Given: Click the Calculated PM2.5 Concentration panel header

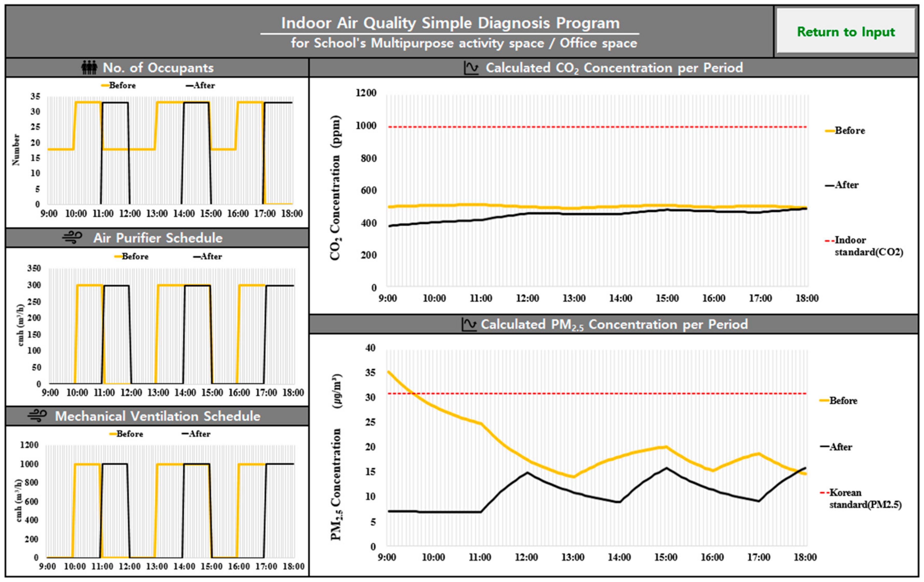Looking at the screenshot, I should (x=614, y=324).
